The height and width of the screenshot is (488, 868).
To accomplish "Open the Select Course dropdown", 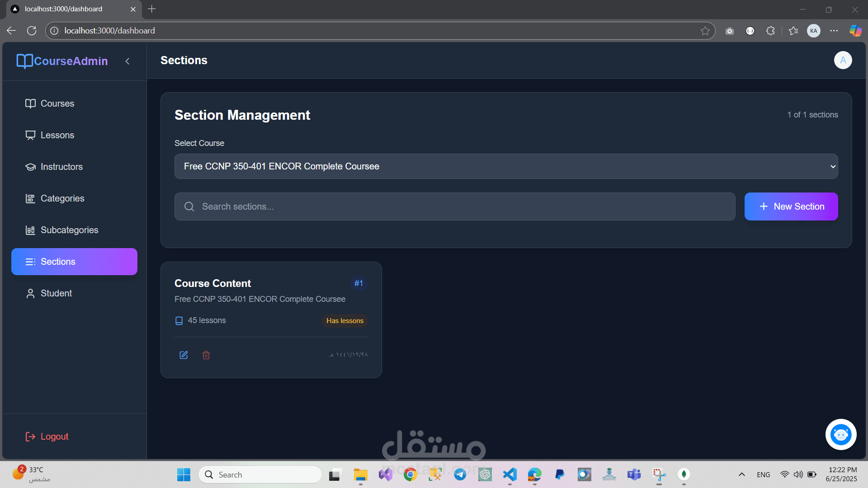I will [506, 166].
